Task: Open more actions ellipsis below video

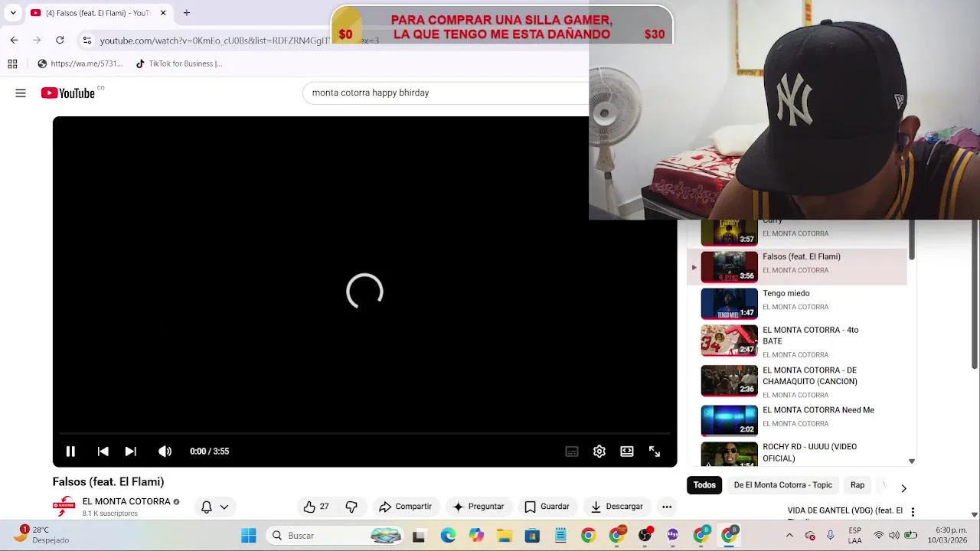Action: 667,507
